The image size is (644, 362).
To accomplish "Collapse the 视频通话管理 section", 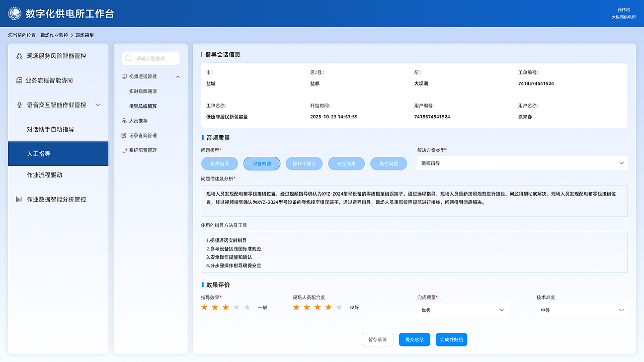I will coord(177,76).
